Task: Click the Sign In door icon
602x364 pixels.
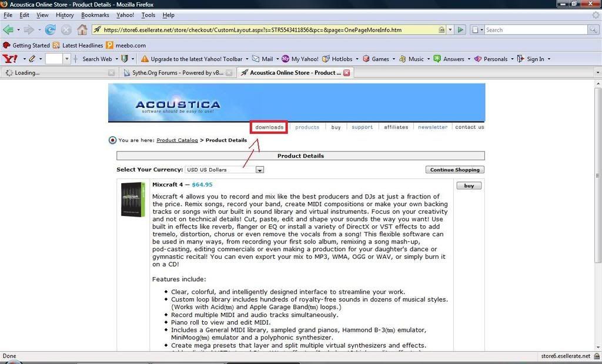Action: pos(521,59)
